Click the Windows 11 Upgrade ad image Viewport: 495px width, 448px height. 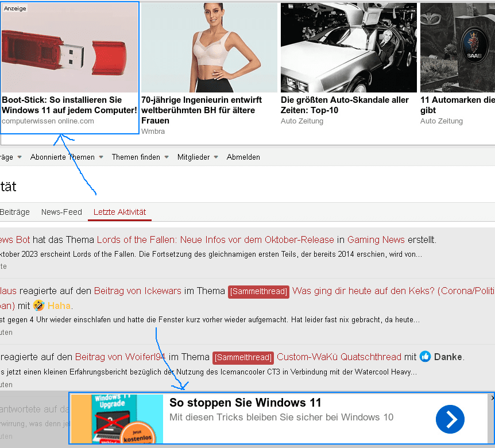point(117,419)
